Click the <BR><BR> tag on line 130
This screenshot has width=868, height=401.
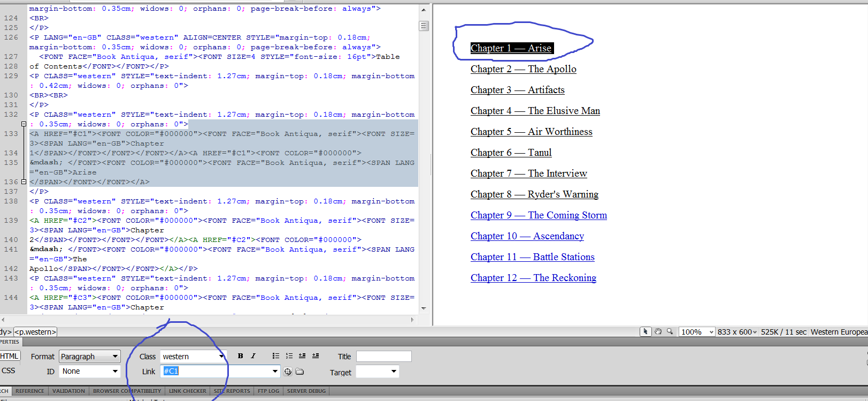(49, 95)
